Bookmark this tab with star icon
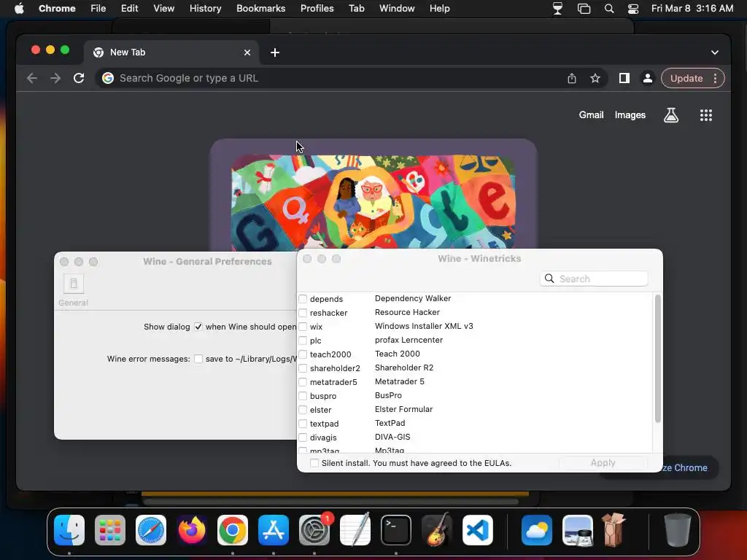This screenshot has height=560, width=747. [x=595, y=78]
